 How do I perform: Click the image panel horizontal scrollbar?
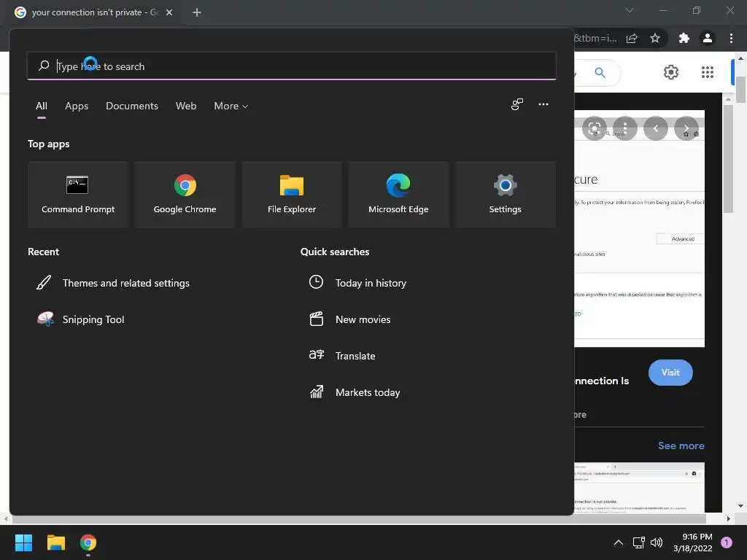(x=357, y=518)
